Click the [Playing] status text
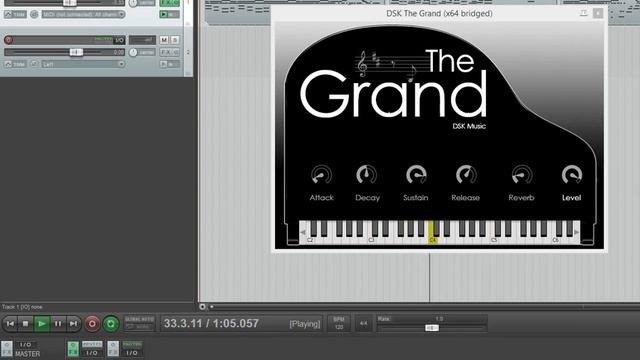The height and width of the screenshot is (360, 640). click(x=304, y=324)
